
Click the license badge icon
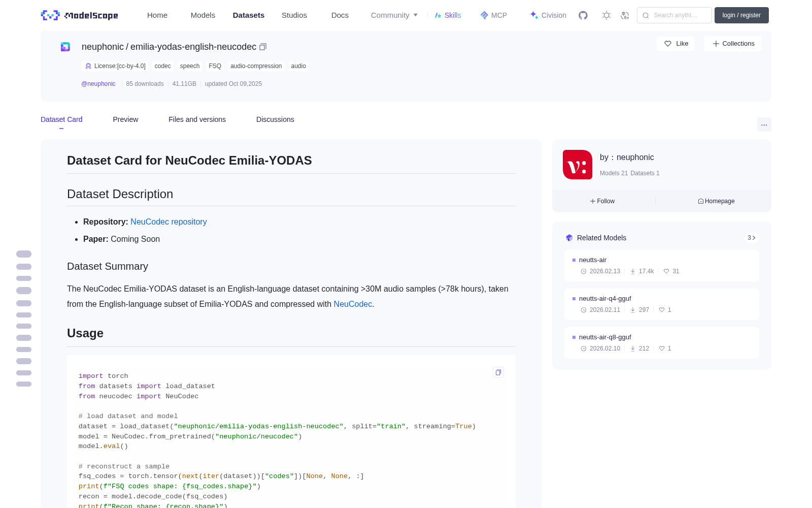[x=88, y=66]
